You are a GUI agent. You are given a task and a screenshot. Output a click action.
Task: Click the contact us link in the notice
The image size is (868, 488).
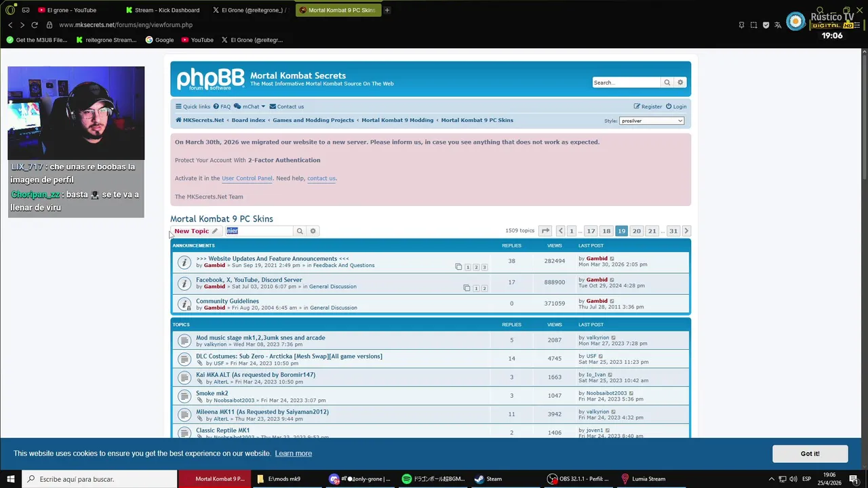pos(321,178)
